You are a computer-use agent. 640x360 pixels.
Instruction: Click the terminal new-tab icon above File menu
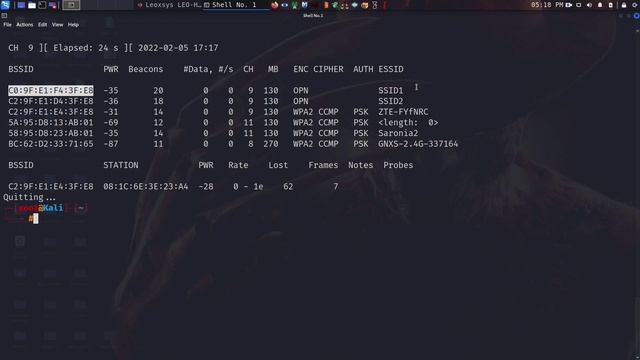(x=4, y=16)
